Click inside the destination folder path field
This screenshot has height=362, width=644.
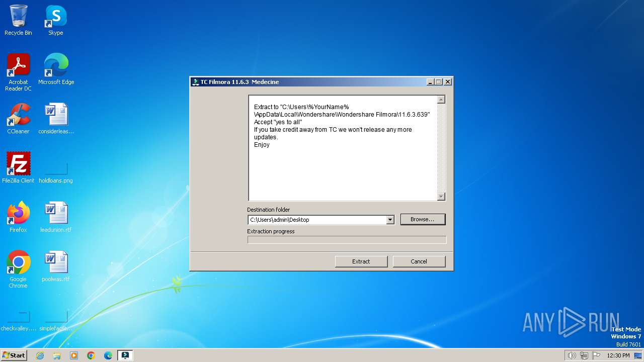pos(317,220)
